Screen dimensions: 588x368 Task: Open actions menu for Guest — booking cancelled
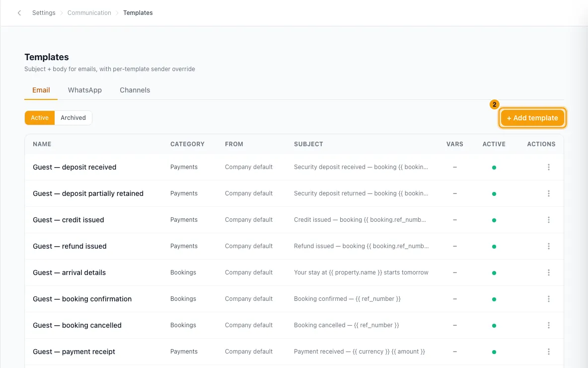pyautogui.click(x=548, y=325)
